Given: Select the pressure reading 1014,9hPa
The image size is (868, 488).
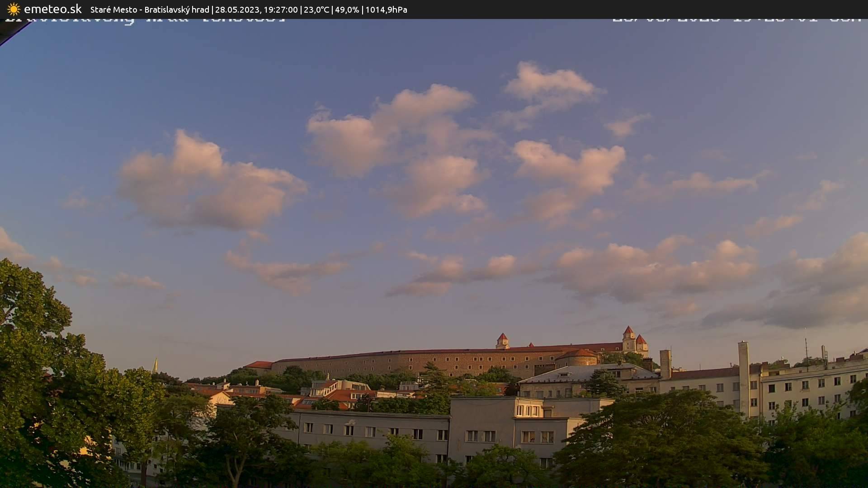Looking at the screenshot, I should point(388,9).
